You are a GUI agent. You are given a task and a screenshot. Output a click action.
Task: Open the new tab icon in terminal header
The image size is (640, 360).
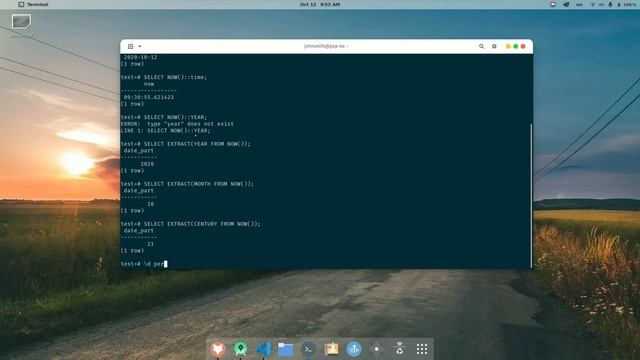point(131,47)
